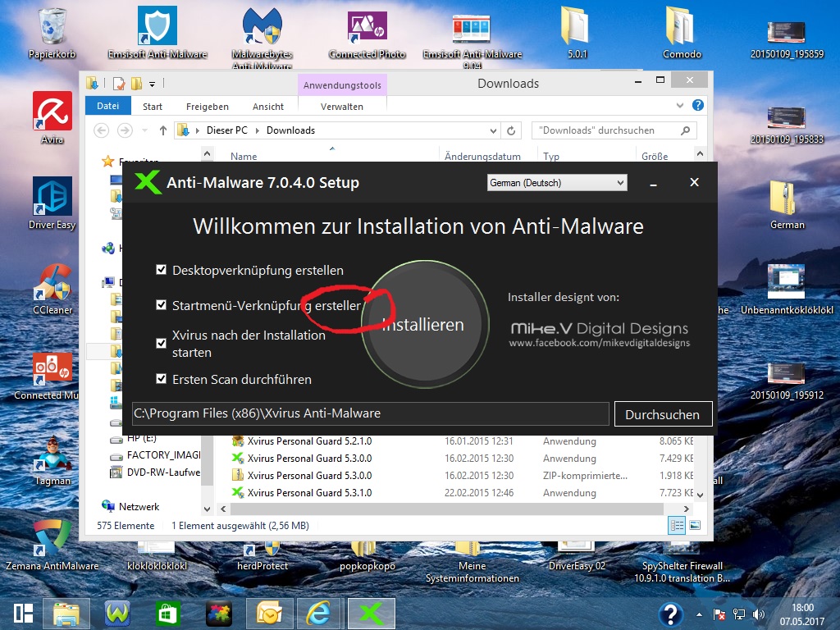
Task: Open the Datei tab in Explorer
Action: [108, 106]
